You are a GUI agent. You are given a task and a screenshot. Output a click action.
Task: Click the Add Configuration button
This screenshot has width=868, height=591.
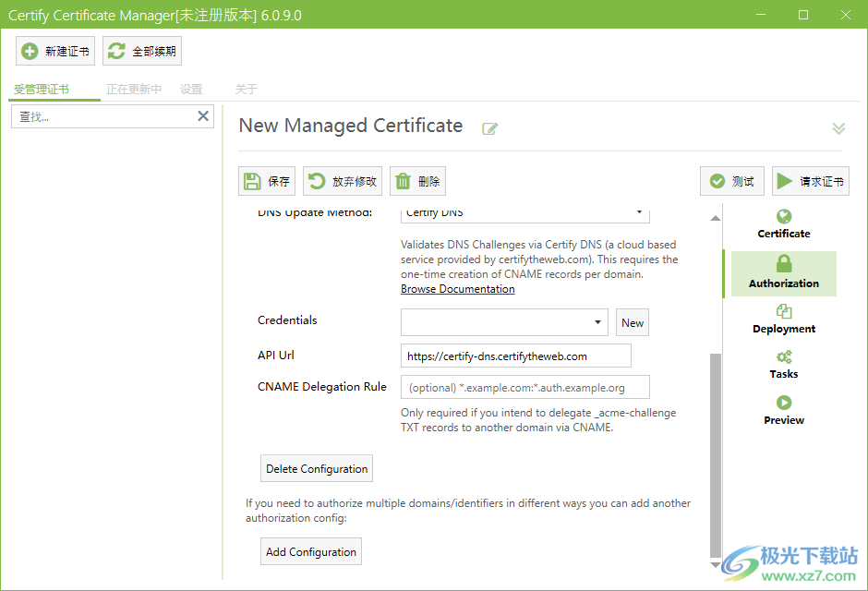coord(311,551)
